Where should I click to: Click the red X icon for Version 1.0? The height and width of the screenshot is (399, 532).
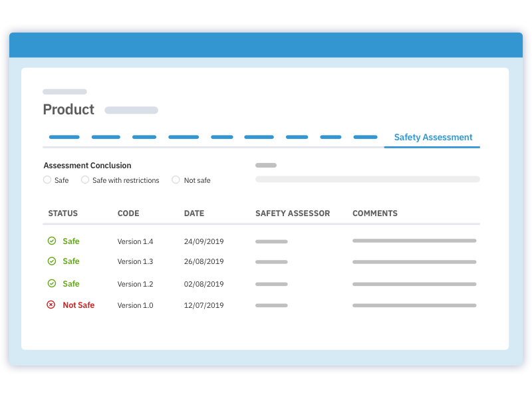(x=51, y=305)
